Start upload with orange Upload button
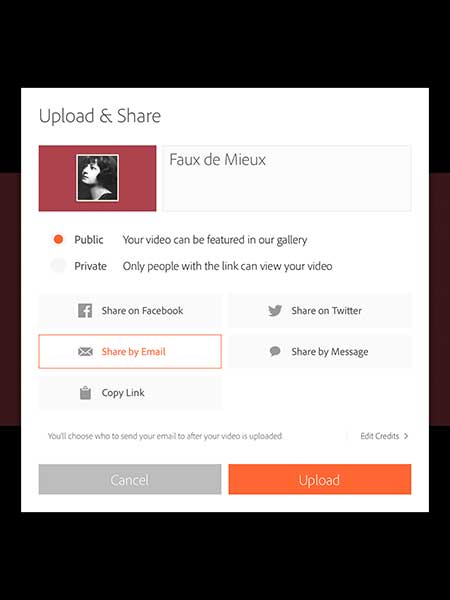This screenshot has width=450, height=600. [320, 479]
